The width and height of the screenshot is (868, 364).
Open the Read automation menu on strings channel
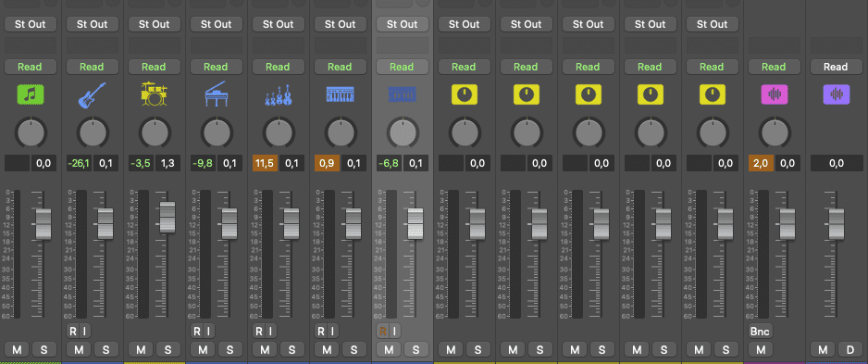278,67
